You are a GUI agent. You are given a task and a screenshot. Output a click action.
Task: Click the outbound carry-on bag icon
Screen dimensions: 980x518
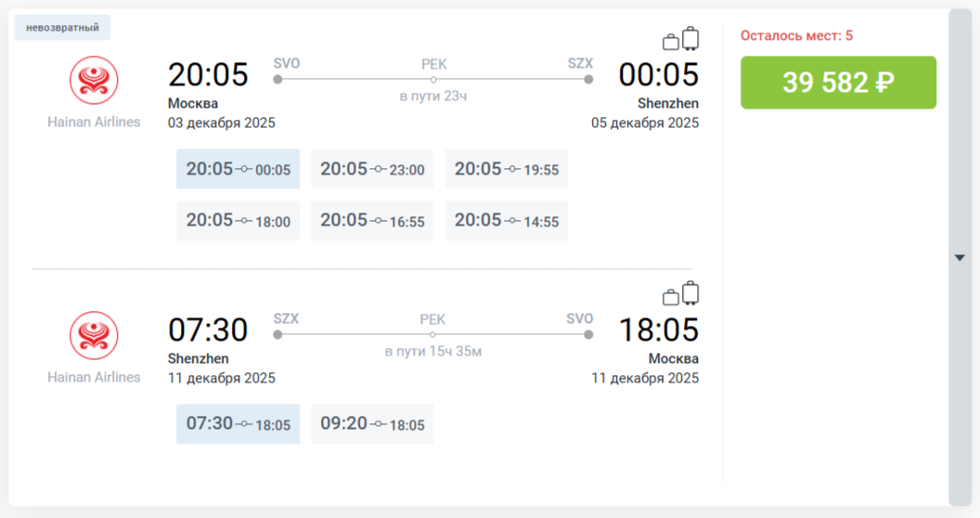click(x=670, y=42)
